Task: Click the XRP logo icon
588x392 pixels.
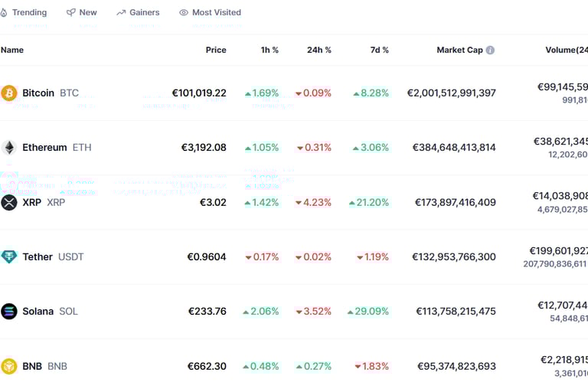Action: 9,203
